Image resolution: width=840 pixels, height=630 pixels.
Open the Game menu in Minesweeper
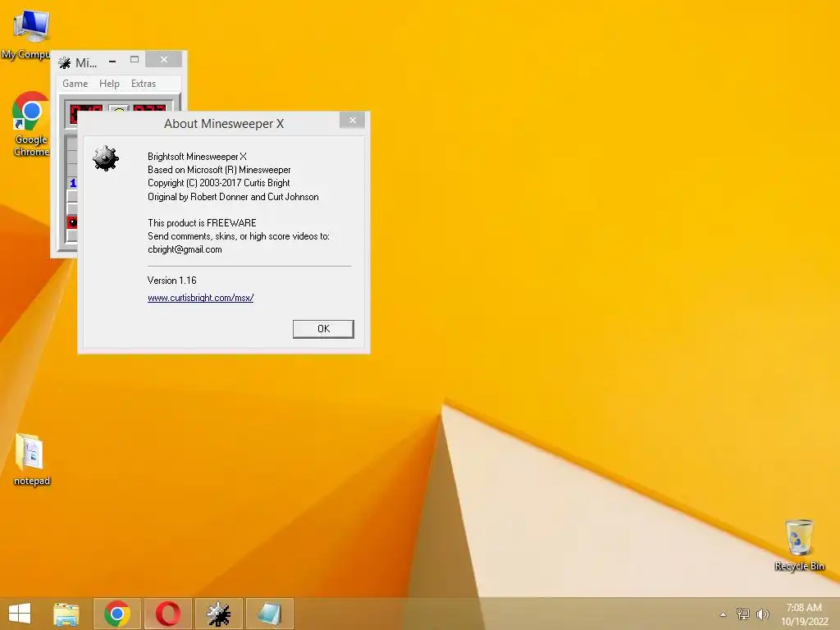tap(75, 84)
